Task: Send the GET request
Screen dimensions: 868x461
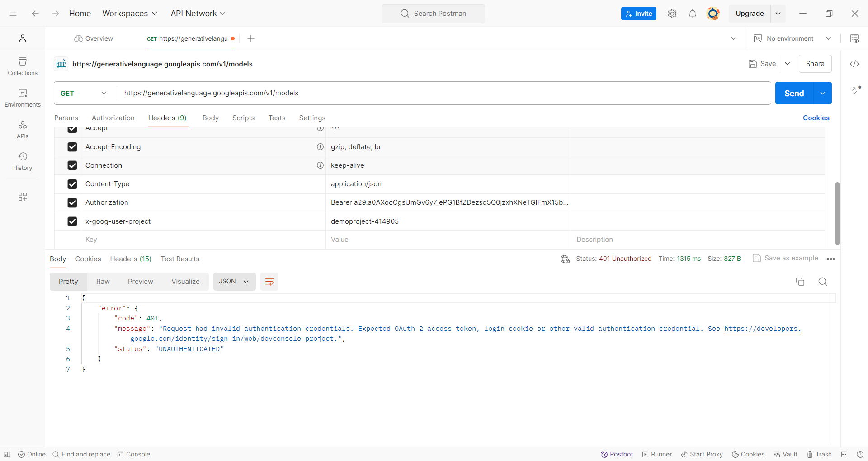Action: (794, 93)
